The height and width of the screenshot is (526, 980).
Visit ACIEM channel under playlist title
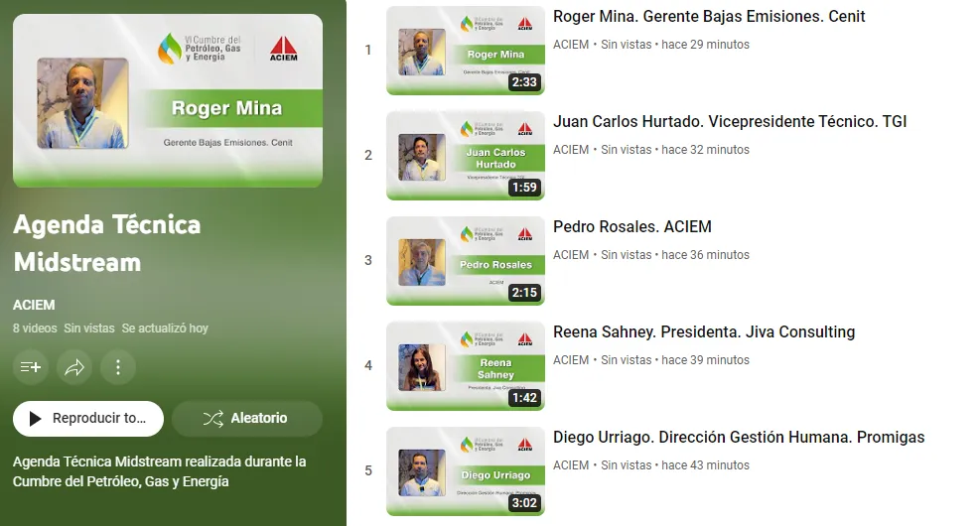[34, 305]
